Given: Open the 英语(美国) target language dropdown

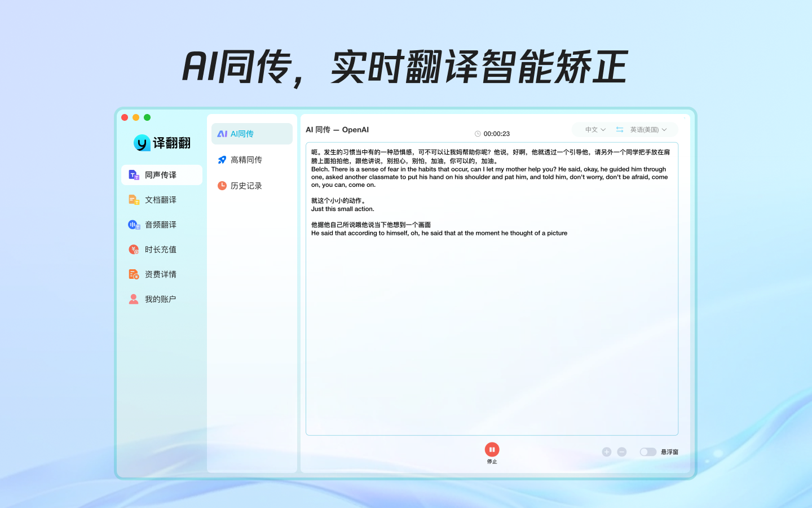Looking at the screenshot, I should tap(648, 129).
